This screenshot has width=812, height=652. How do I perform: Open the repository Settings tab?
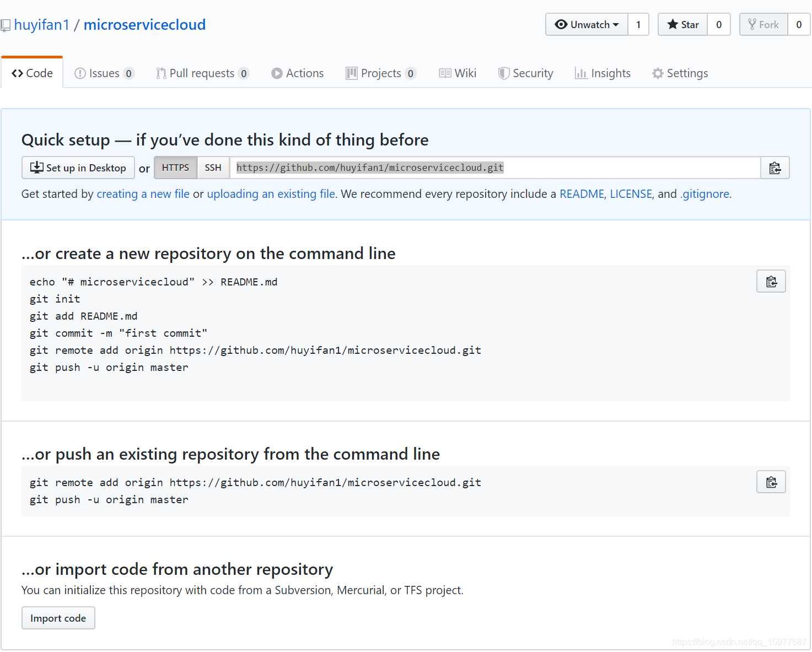(x=680, y=73)
